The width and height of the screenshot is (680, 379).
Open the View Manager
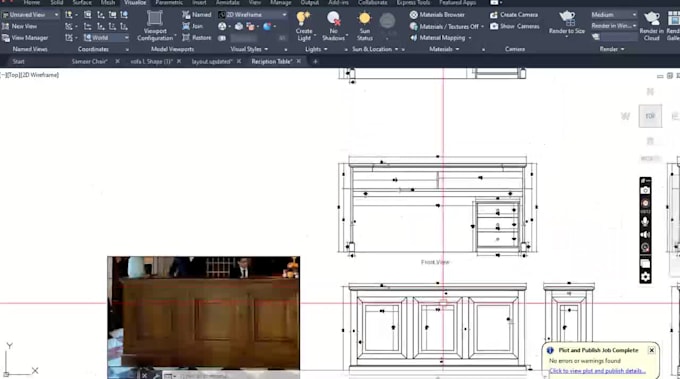point(25,38)
